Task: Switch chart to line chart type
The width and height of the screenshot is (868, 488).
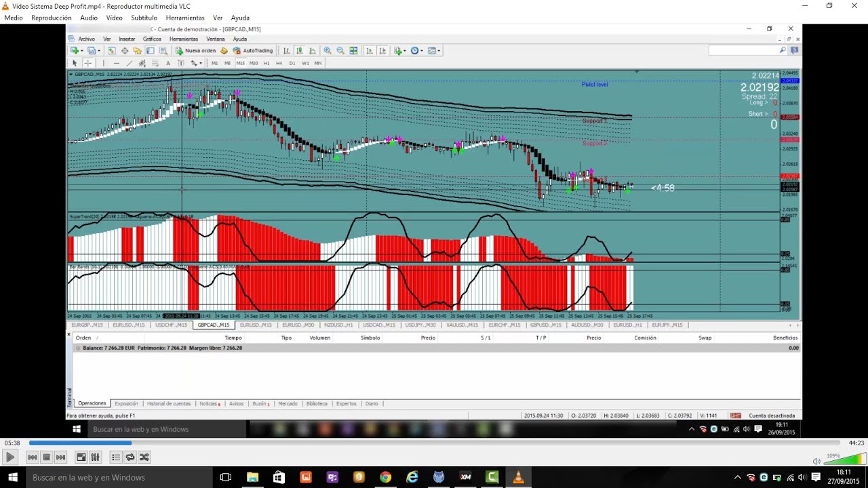Action: click(313, 51)
